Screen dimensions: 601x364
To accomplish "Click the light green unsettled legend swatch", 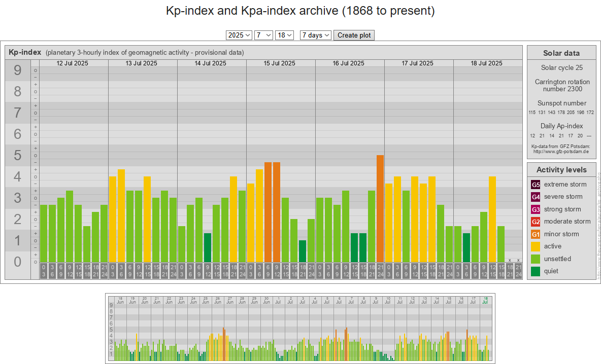I will click(x=536, y=259).
